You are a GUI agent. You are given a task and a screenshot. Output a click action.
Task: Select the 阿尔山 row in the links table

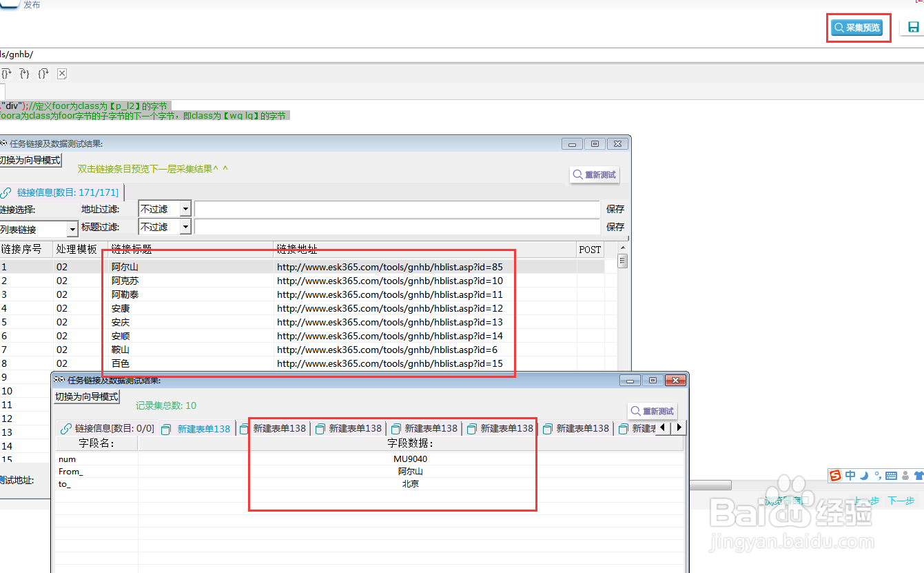[302, 266]
